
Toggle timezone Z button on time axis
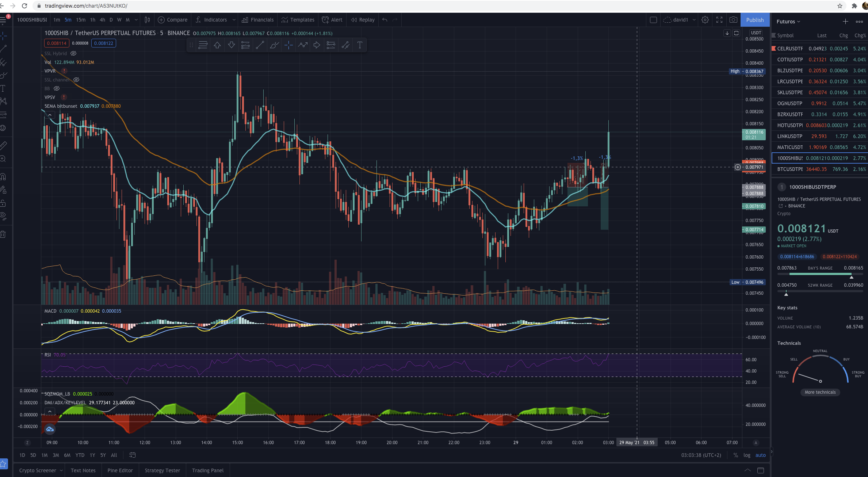point(27,443)
